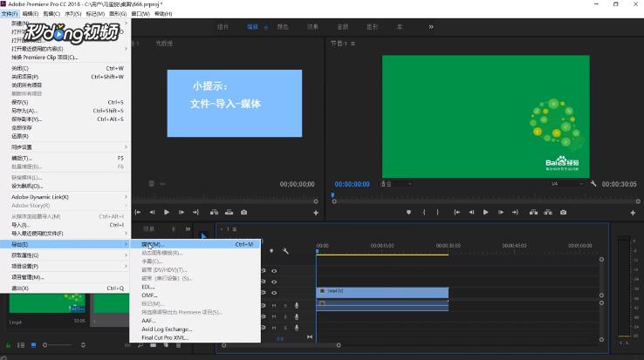This screenshot has height=360, width=644.
Task: Click the Overwrite icon in Source monitor
Action: pyautogui.click(x=230, y=212)
